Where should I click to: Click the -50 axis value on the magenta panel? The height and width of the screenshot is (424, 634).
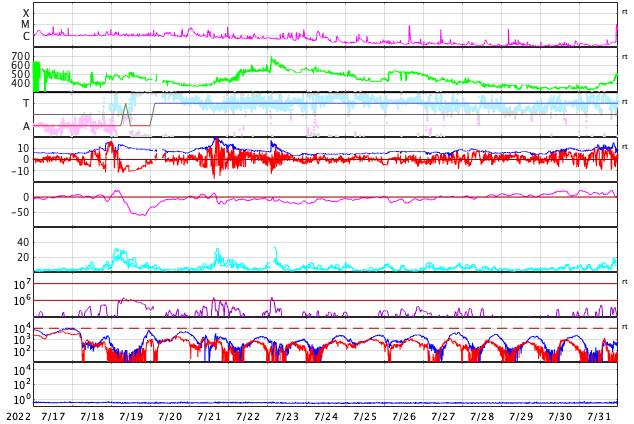[x=21, y=212]
